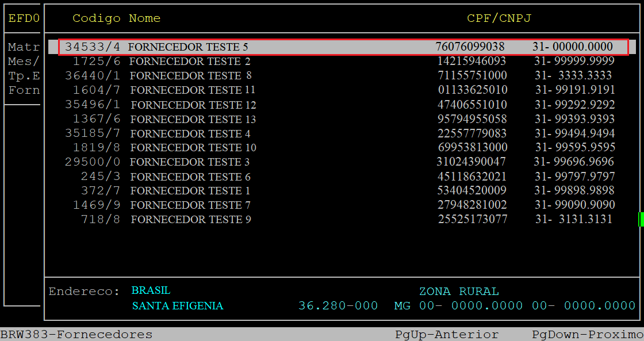Choose supplier FORNECEDOR TESTE 8
Viewport: 644px width, 341px height.
190,75
